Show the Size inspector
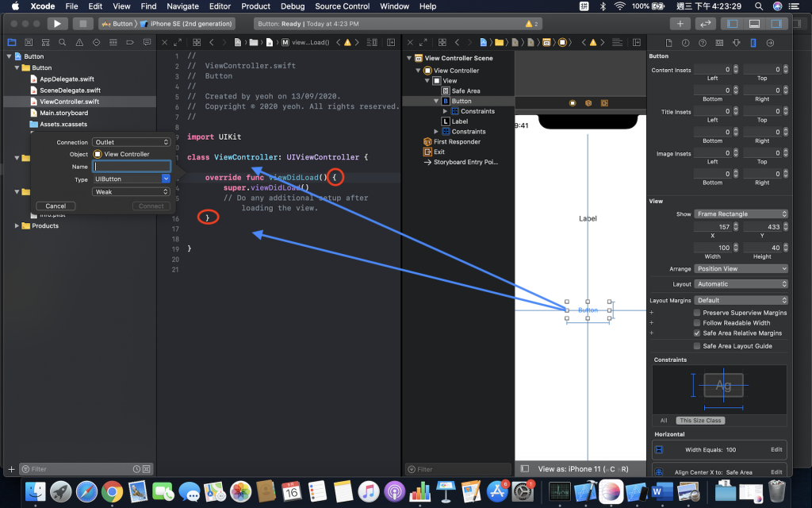The width and height of the screenshot is (812, 508). pos(753,43)
